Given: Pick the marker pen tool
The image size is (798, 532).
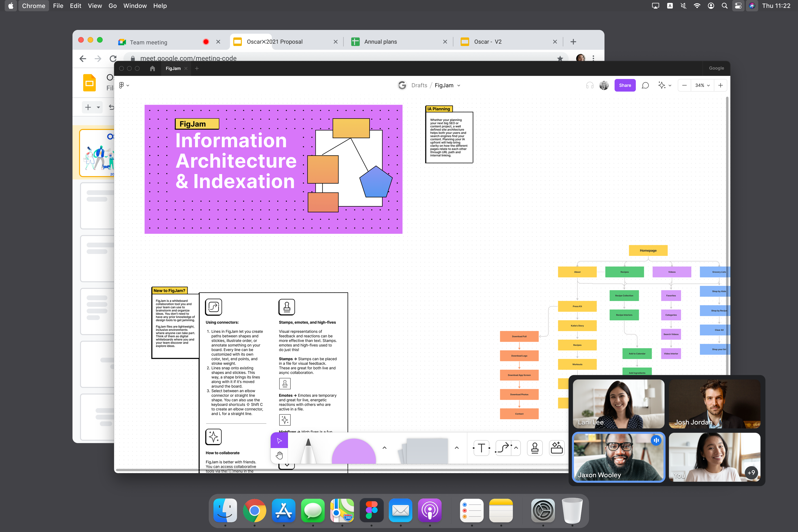Looking at the screenshot, I should tap(308, 451).
